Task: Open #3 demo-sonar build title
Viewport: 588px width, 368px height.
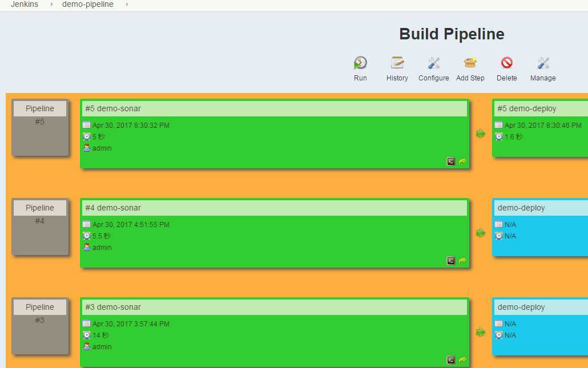Action: 113,307
